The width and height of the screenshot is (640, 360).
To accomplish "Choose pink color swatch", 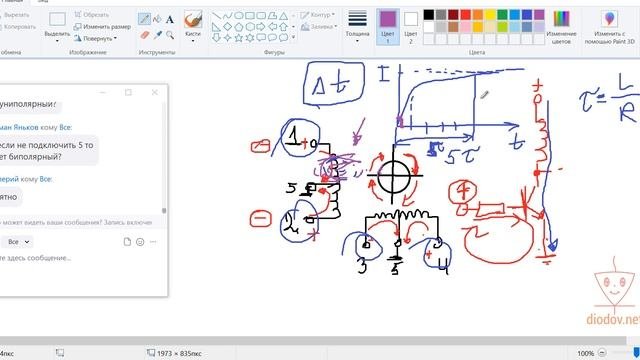I will pyautogui.click(x=465, y=27).
